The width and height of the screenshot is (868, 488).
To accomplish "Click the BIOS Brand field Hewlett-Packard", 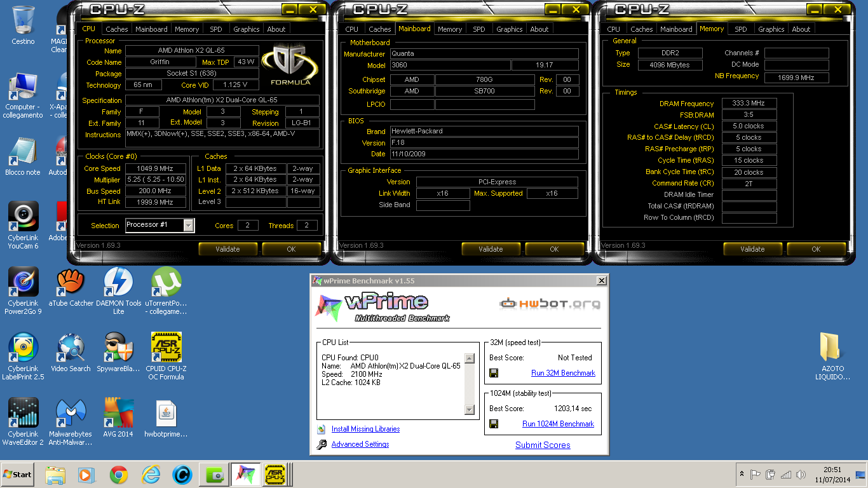I will (484, 131).
